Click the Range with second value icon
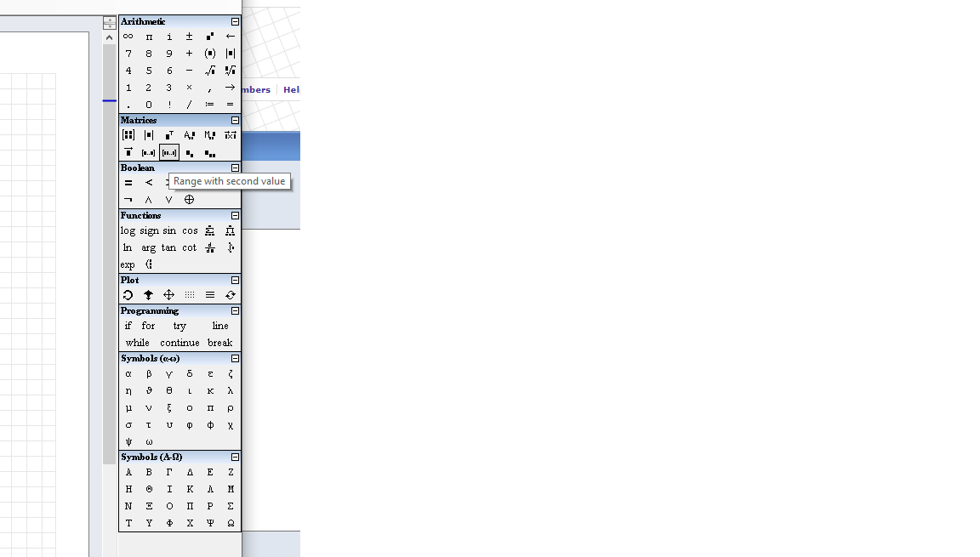This screenshot has height=557, width=980. click(169, 153)
